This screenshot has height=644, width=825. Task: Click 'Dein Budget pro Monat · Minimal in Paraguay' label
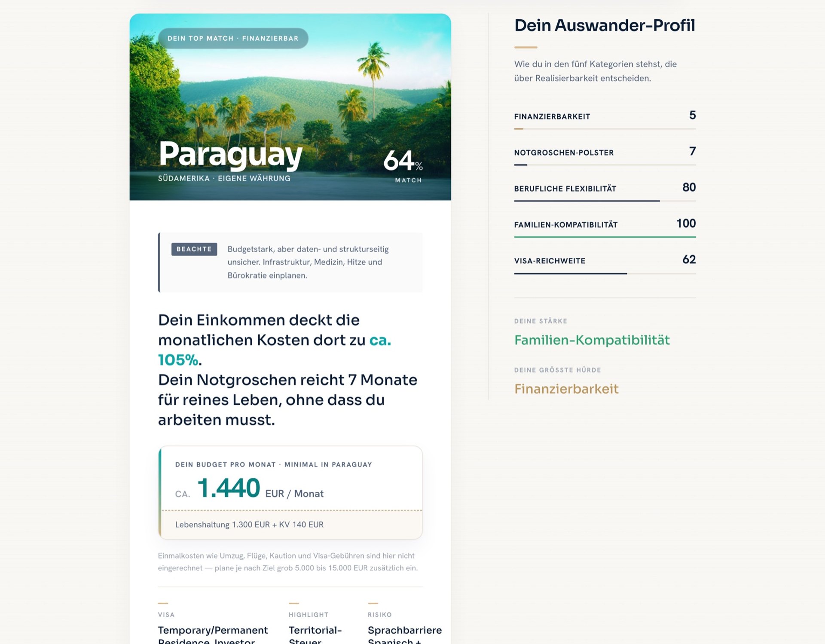click(273, 464)
